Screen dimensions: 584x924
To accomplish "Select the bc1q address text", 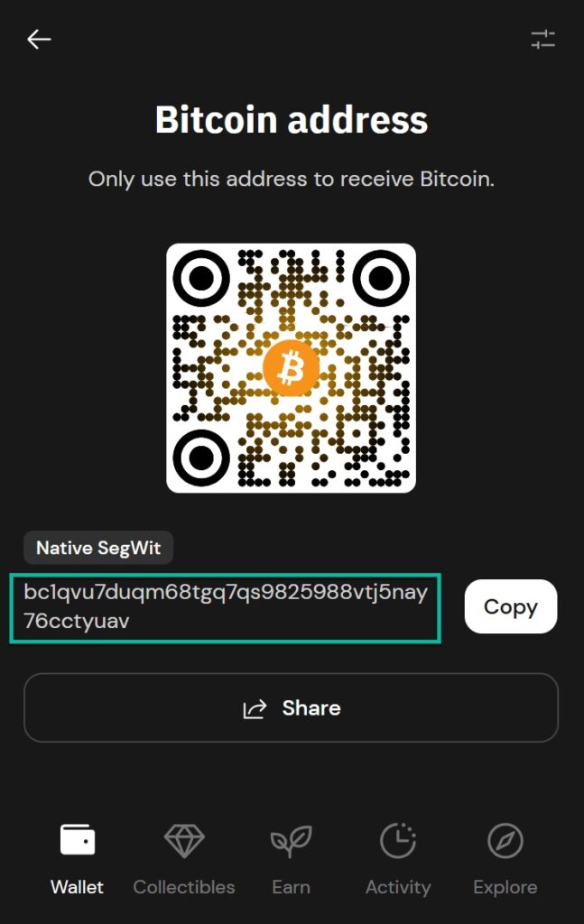I will [x=226, y=606].
